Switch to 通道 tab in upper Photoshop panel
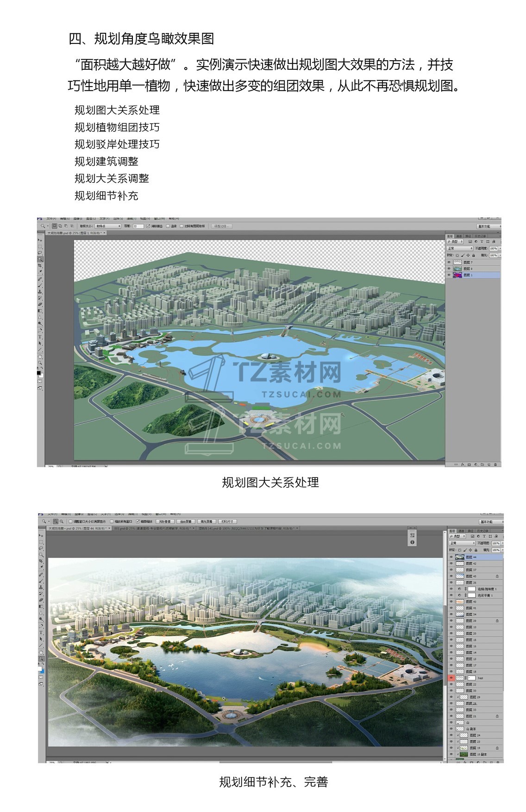This screenshot has height=812, width=526. click(x=459, y=236)
